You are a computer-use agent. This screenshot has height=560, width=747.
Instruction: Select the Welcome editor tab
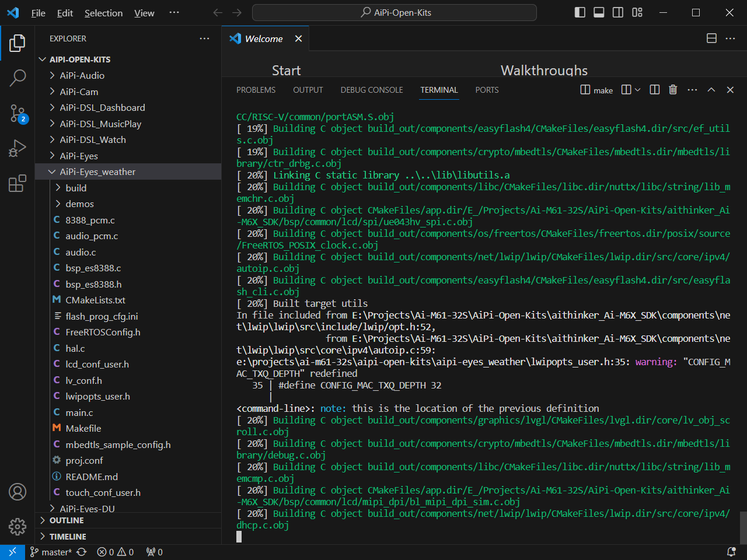pos(266,38)
